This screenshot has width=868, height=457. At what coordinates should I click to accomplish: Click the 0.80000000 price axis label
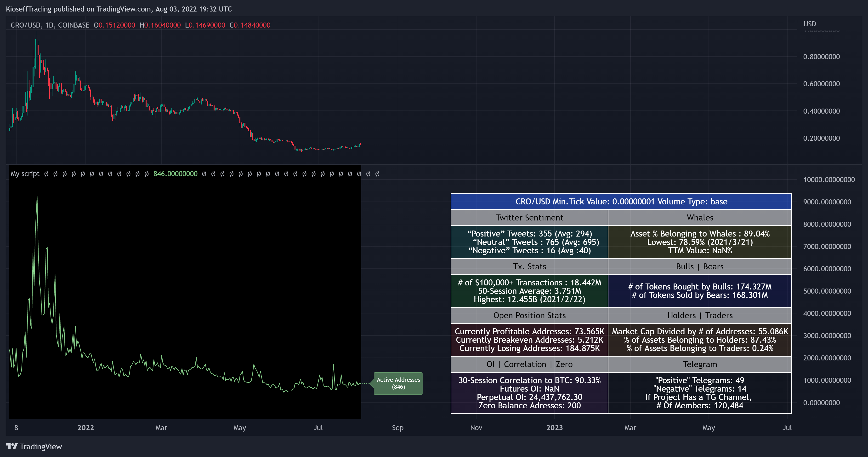[x=821, y=57]
